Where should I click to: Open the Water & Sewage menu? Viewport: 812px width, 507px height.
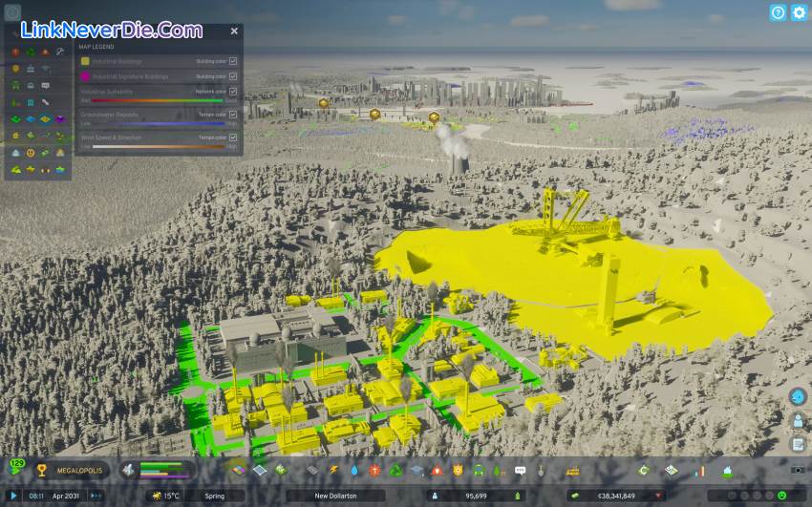tap(354, 471)
